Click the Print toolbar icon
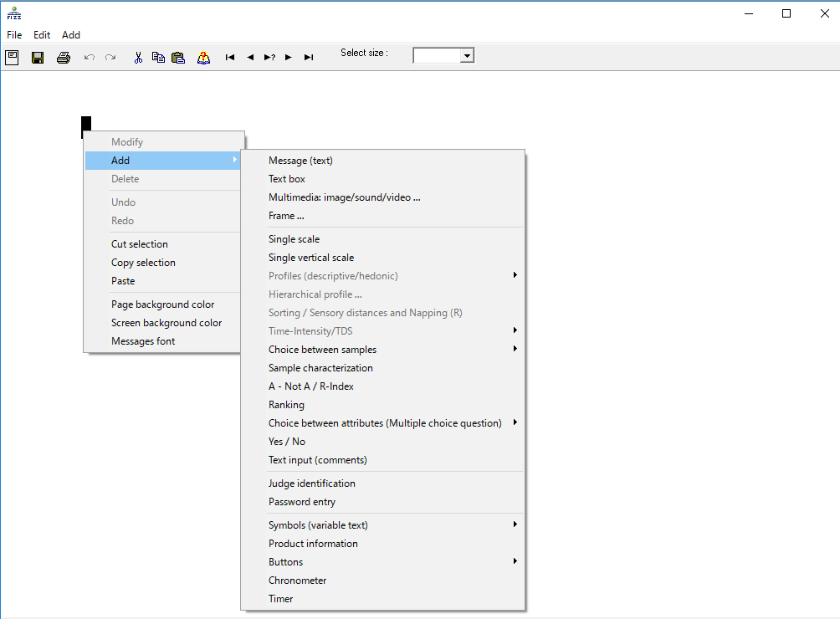840x619 pixels. pyautogui.click(x=64, y=57)
